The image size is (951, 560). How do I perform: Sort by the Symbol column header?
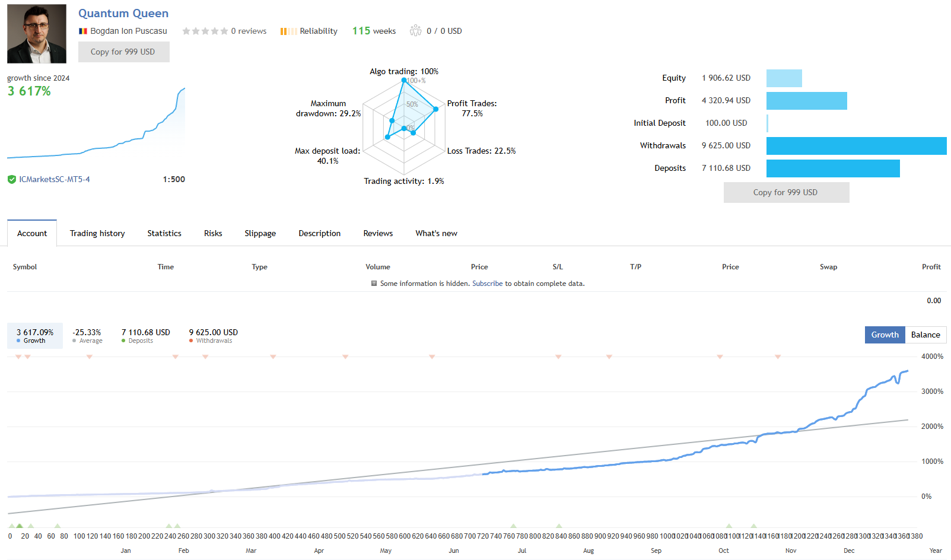click(25, 267)
